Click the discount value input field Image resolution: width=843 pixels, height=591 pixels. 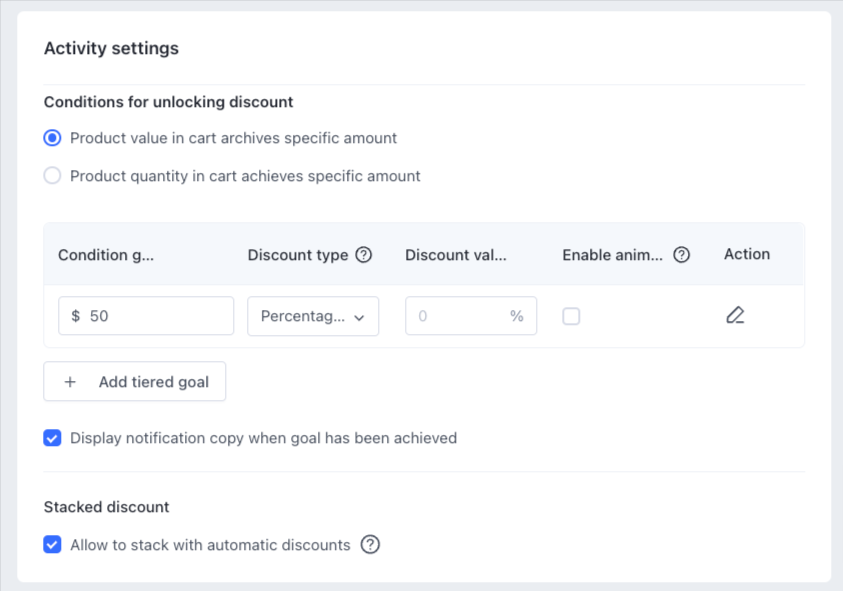click(x=460, y=316)
